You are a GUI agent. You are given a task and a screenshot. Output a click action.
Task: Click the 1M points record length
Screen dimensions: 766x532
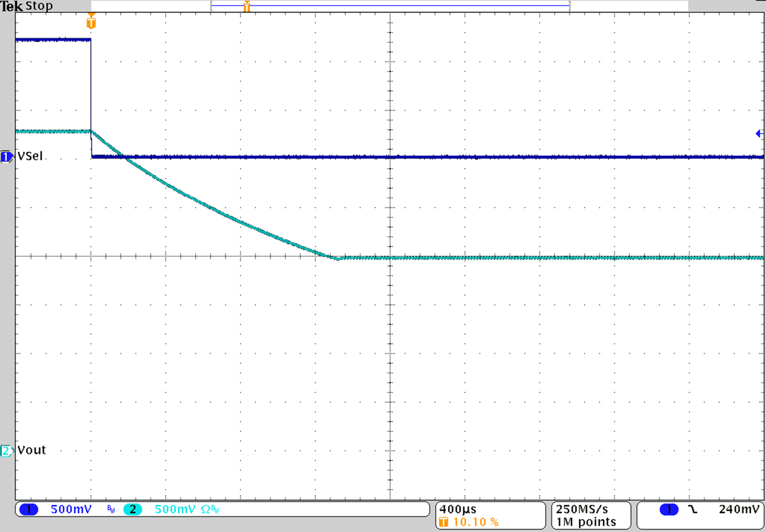586,522
